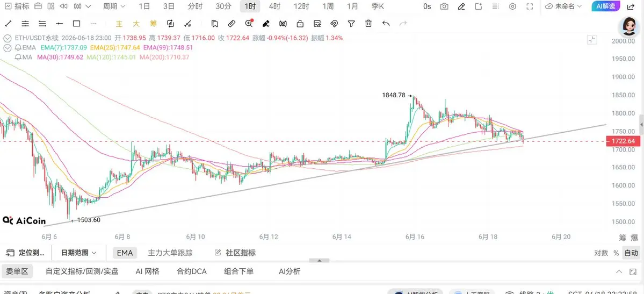Toggle the 主 indicator button
Viewport: 644px width, 294px height.
pyautogui.click(x=119, y=24)
